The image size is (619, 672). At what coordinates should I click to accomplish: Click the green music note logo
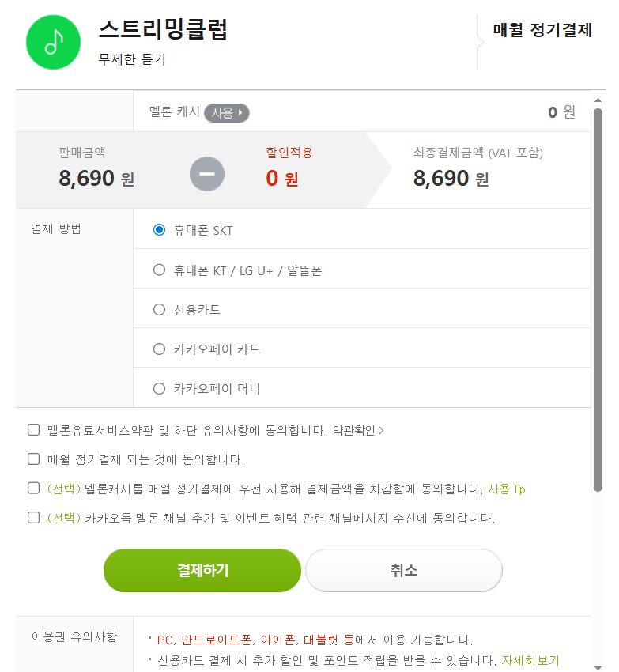(53, 42)
